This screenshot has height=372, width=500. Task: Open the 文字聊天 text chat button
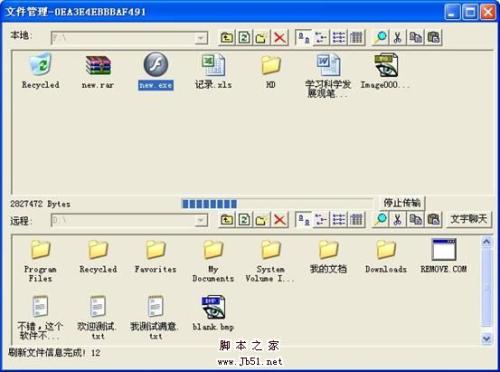click(x=469, y=219)
